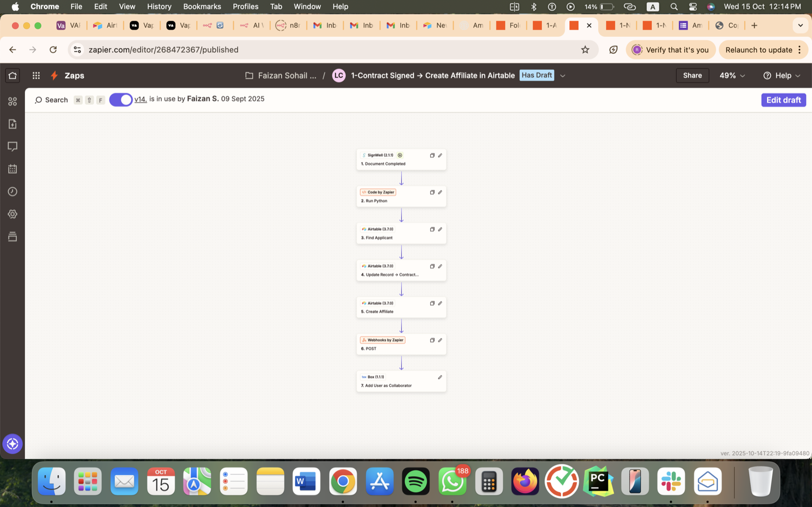
Task: Switch to the n8n browser tab
Action: pyautogui.click(x=288, y=25)
